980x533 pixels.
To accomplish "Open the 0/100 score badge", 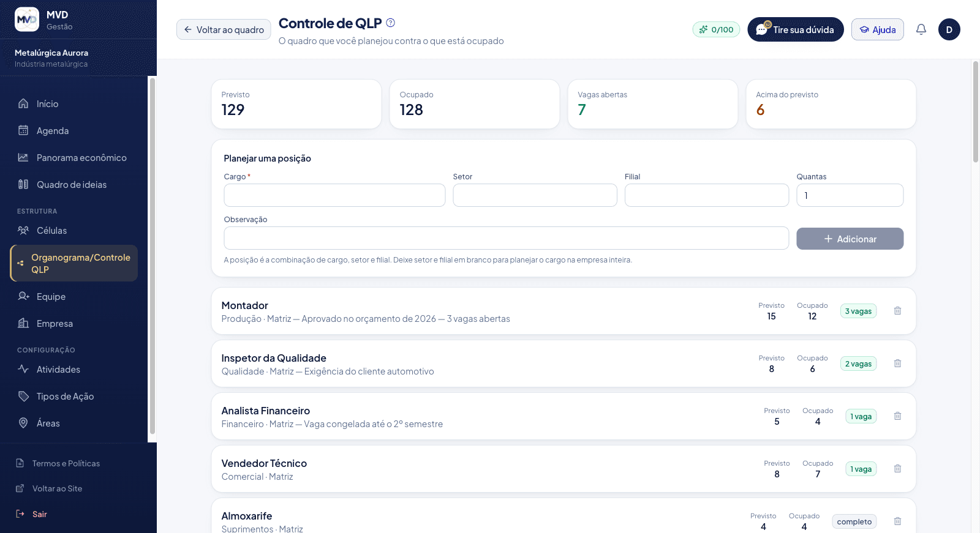I will click(x=717, y=29).
